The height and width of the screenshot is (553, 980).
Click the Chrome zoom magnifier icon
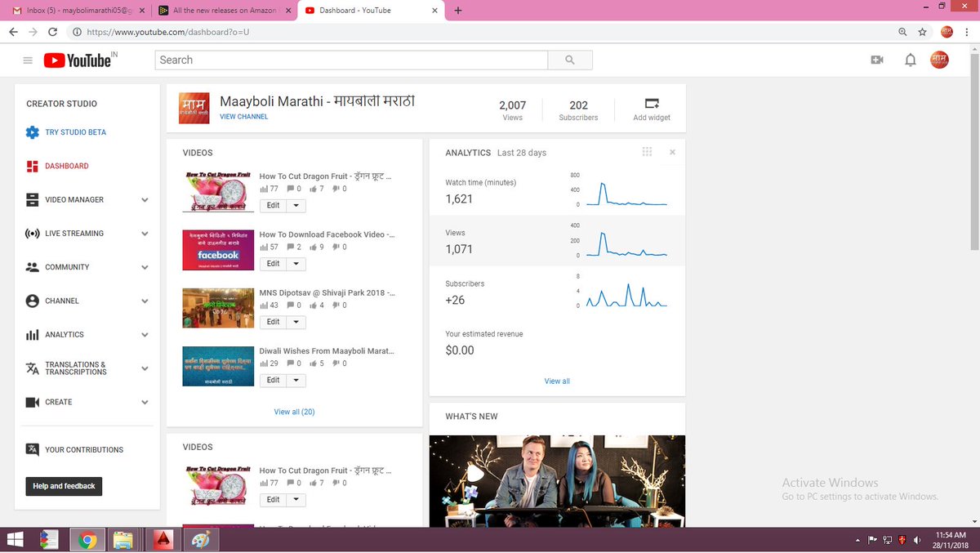(902, 32)
